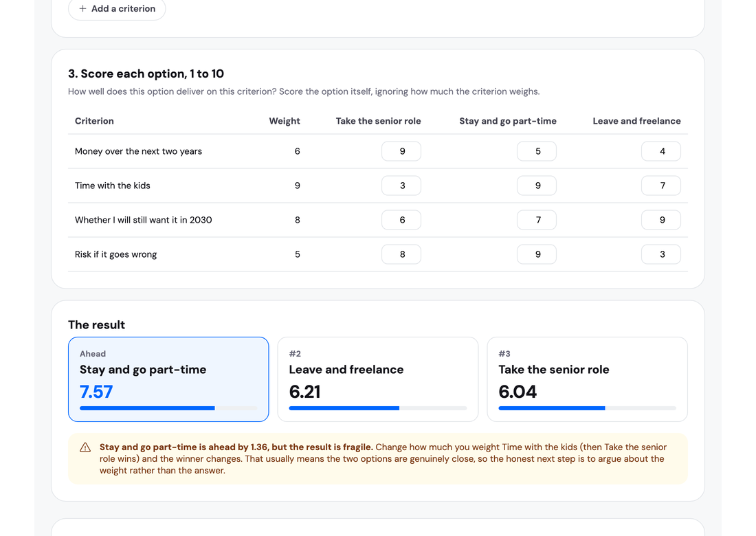Click the 6.04 score value
Screen dimensions: 756x536
[x=518, y=392]
